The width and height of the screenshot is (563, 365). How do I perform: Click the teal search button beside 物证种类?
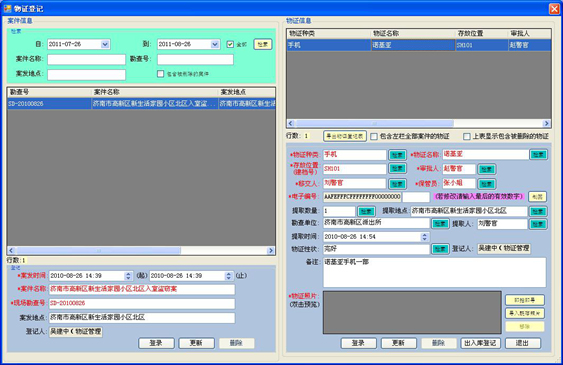click(397, 155)
